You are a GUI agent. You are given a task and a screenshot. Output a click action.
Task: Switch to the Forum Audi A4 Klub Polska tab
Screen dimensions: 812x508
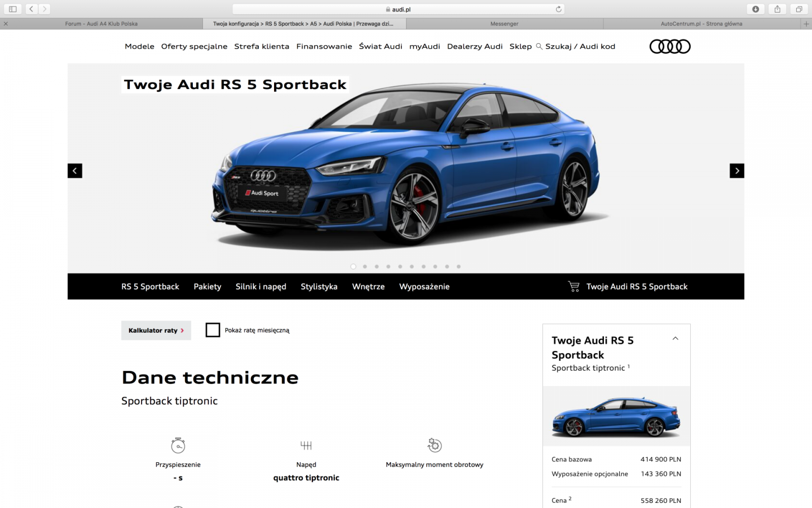pyautogui.click(x=101, y=23)
